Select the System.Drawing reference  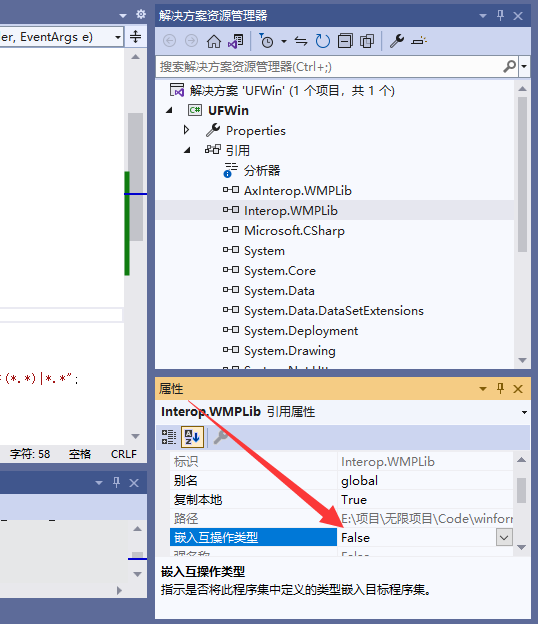290,351
